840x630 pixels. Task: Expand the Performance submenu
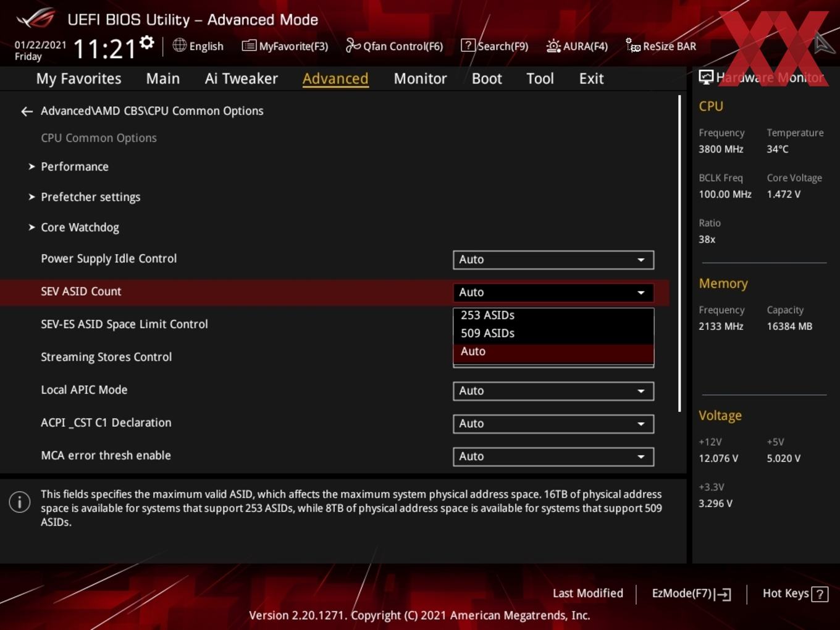(74, 167)
